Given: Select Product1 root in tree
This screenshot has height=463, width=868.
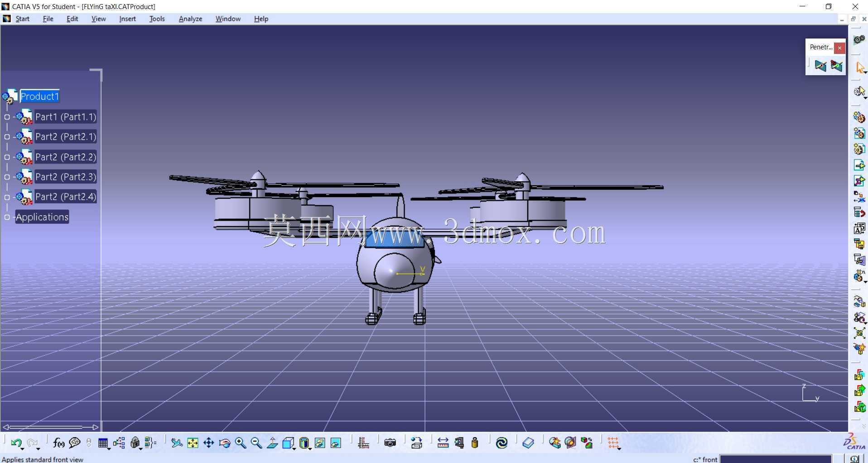Looking at the screenshot, I should 39,96.
